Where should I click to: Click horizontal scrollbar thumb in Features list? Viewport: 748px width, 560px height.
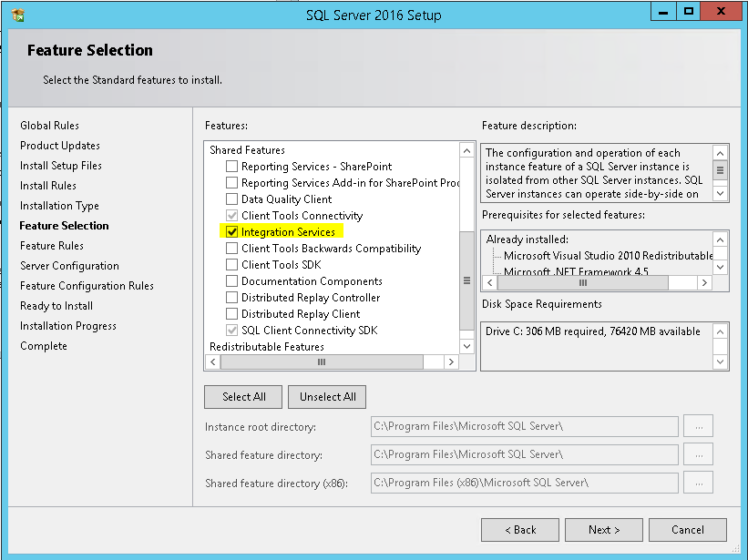pos(322,361)
